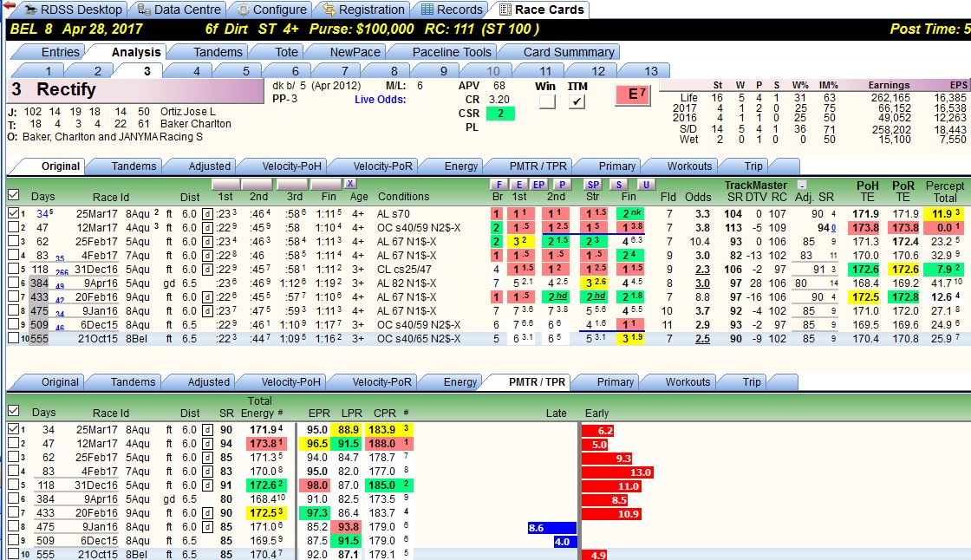Image resolution: width=971 pixels, height=560 pixels.
Task: Click the SP running-style filter button
Action: (593, 184)
